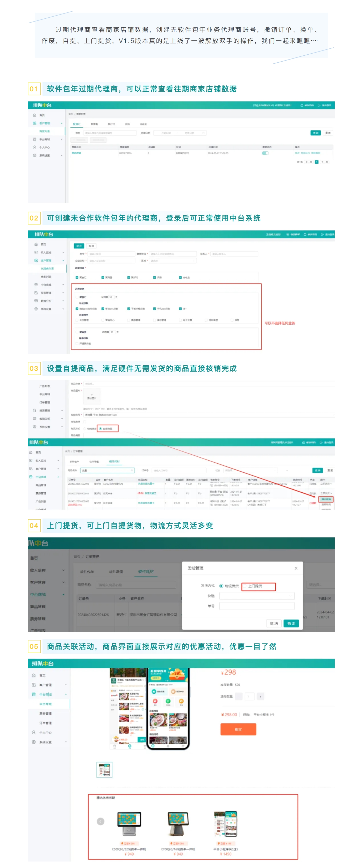Click the 首页 home icon in first sidebar
This screenshot has height=868, width=350.
[34, 115]
